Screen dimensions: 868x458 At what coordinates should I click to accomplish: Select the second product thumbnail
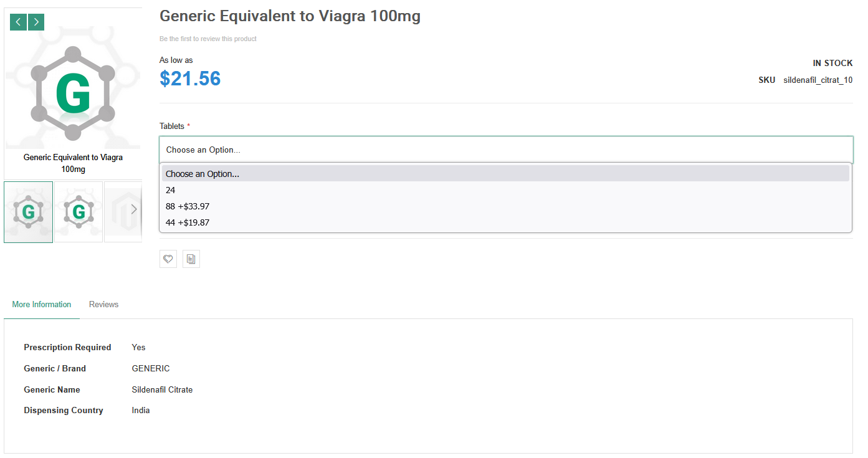point(79,212)
